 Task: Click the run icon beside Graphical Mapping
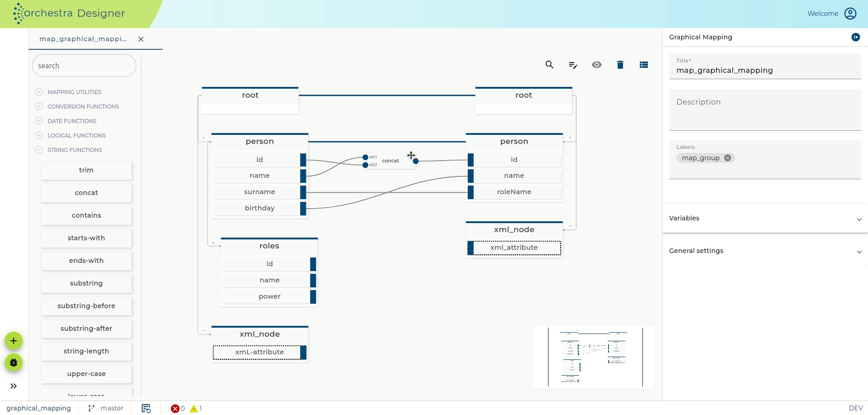coord(856,37)
